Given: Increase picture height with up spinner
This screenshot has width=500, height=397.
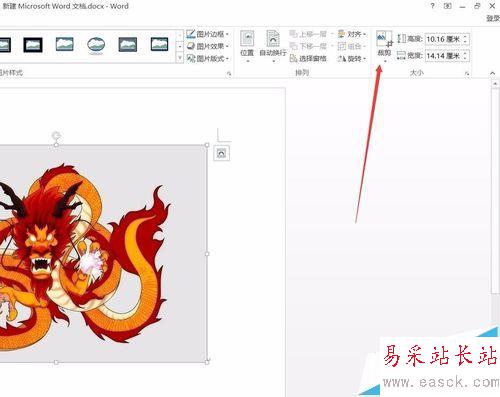Looking at the screenshot, I should [x=465, y=36].
